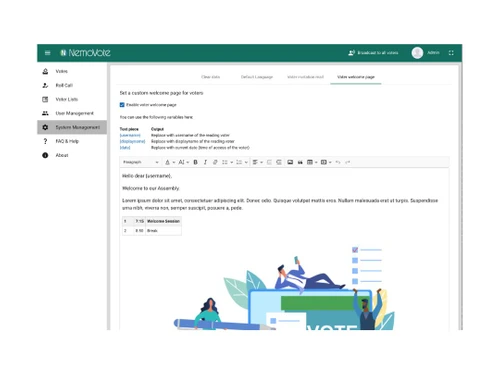Toggle fullscreen mode icon
The height and width of the screenshot is (375, 500).
point(451,53)
